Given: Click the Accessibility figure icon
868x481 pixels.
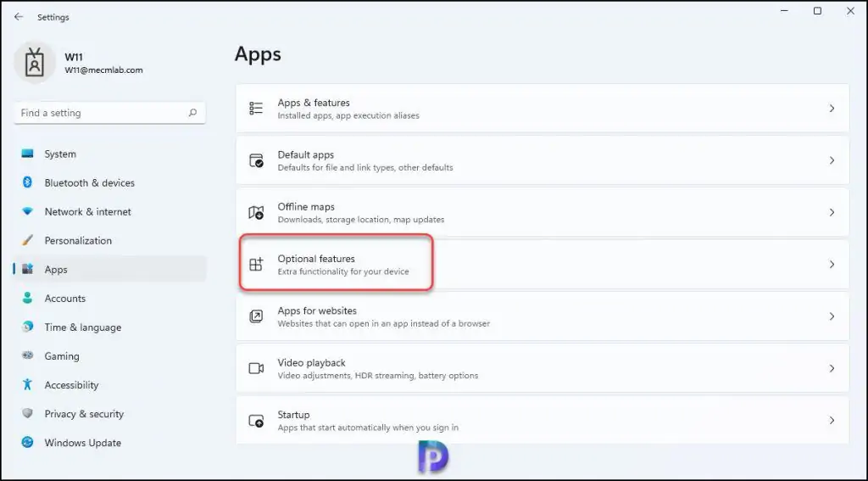Looking at the screenshot, I should point(27,384).
